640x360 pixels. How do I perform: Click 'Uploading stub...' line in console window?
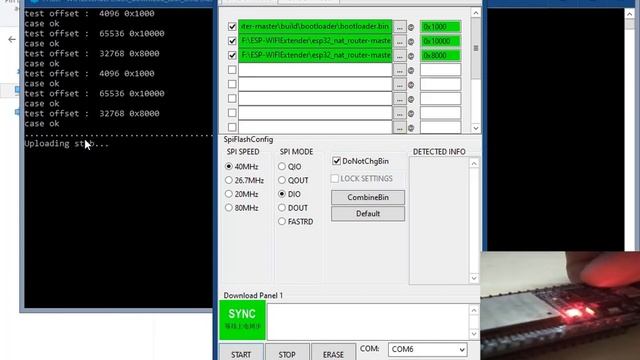tap(67, 144)
